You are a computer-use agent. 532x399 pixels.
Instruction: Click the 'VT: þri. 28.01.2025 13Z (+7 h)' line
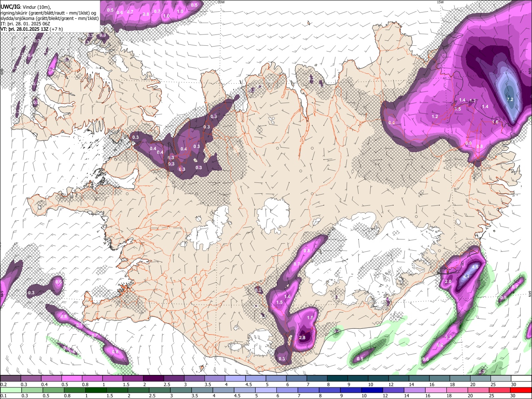[x=32, y=29]
